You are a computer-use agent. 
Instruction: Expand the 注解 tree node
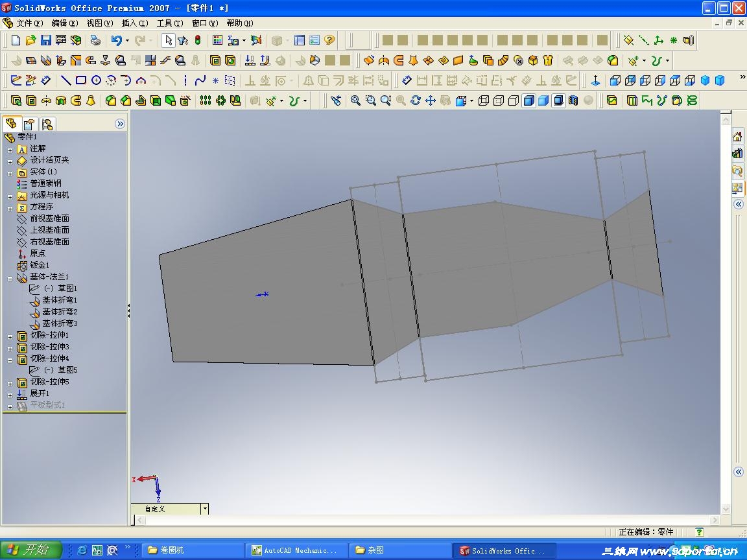pyautogui.click(x=10, y=150)
